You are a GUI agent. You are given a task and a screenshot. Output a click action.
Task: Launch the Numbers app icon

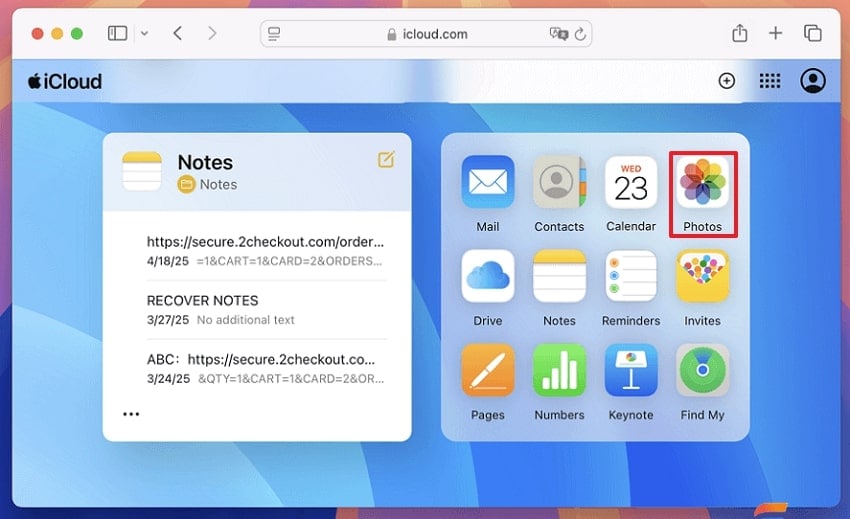coord(559,370)
